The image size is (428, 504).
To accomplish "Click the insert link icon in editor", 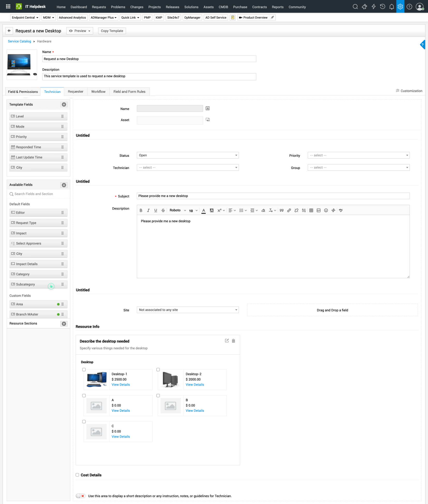I will click(x=289, y=210).
